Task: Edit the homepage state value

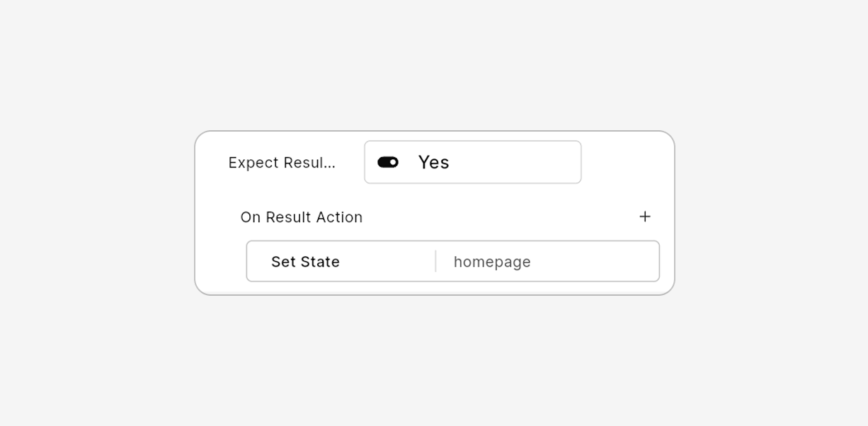Action: click(x=545, y=262)
